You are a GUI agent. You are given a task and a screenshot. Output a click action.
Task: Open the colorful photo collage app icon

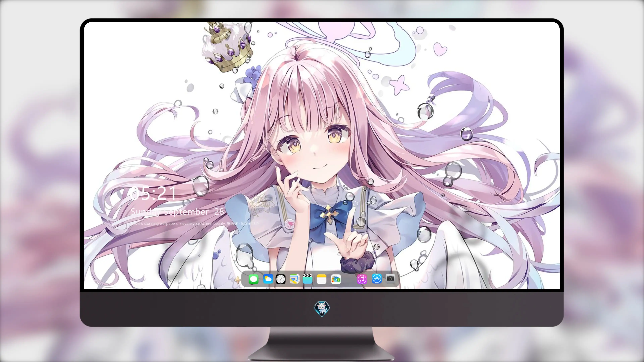(x=336, y=279)
